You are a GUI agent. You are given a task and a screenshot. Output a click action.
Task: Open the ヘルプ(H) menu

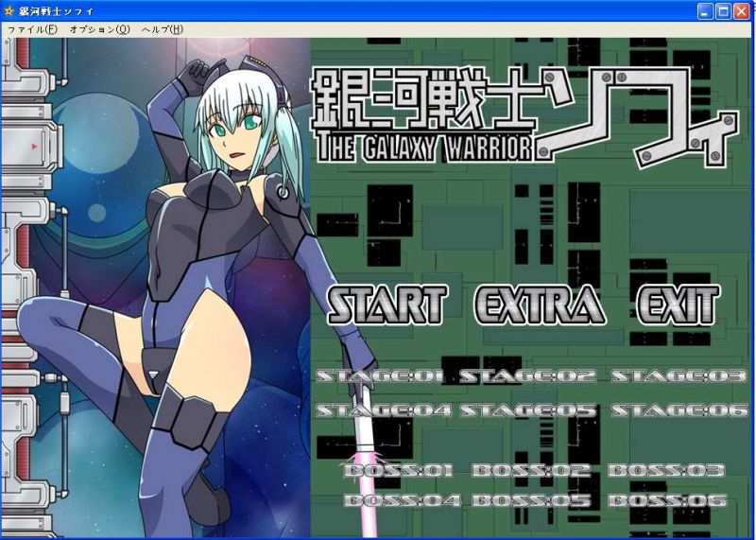pyautogui.click(x=163, y=29)
